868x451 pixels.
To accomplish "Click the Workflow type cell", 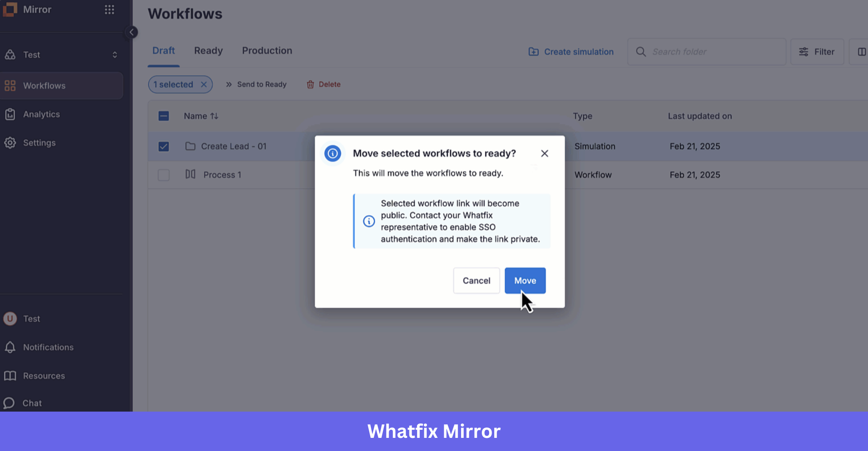I will [593, 175].
